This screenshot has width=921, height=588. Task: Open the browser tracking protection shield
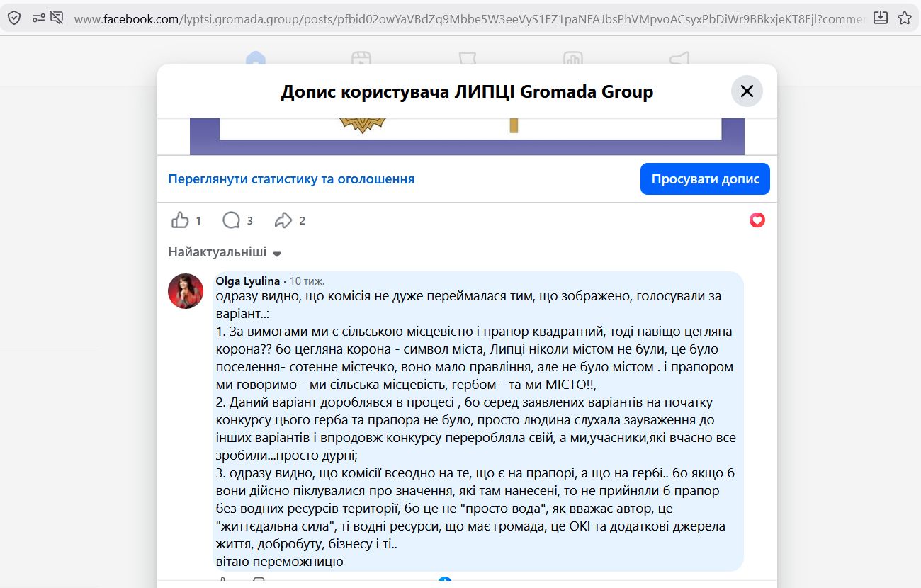tap(14, 18)
